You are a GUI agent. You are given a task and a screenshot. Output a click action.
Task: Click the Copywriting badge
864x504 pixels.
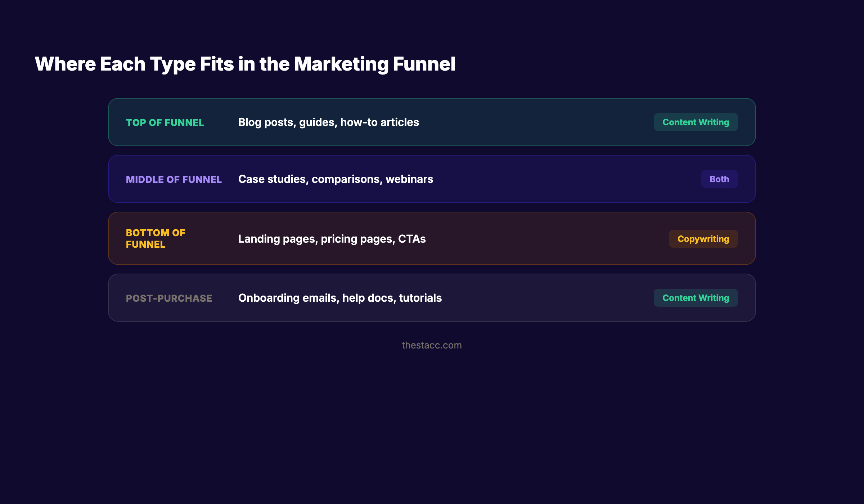click(x=703, y=238)
